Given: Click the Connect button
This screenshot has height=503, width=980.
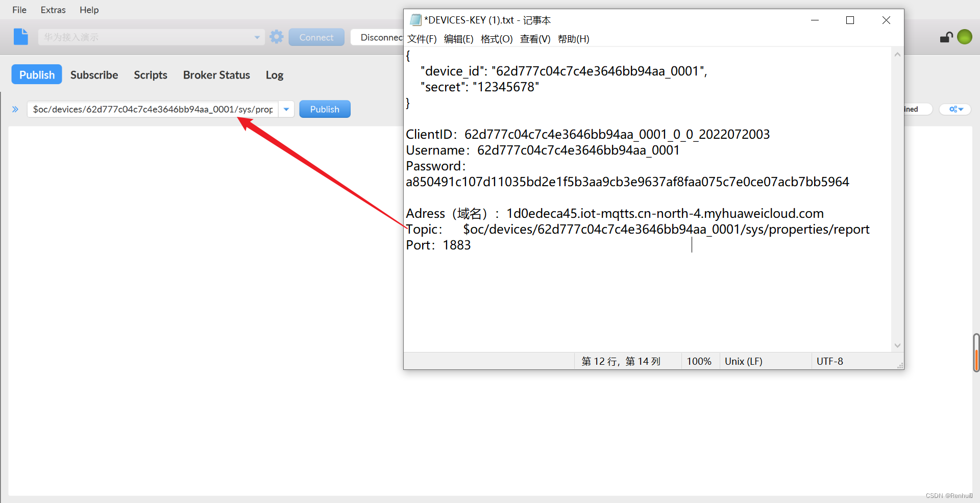Looking at the screenshot, I should 316,37.
